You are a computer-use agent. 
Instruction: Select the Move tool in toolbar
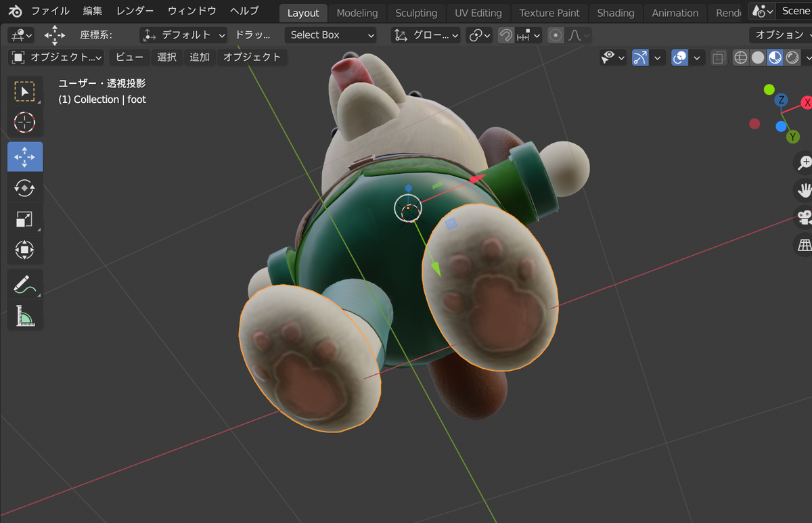[x=25, y=157]
